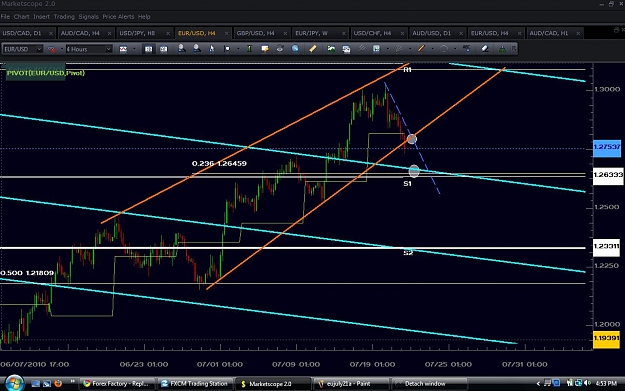Click the 0.236 1.26459 Fibonacci label
Screen dimensions: 625x391
(219, 163)
